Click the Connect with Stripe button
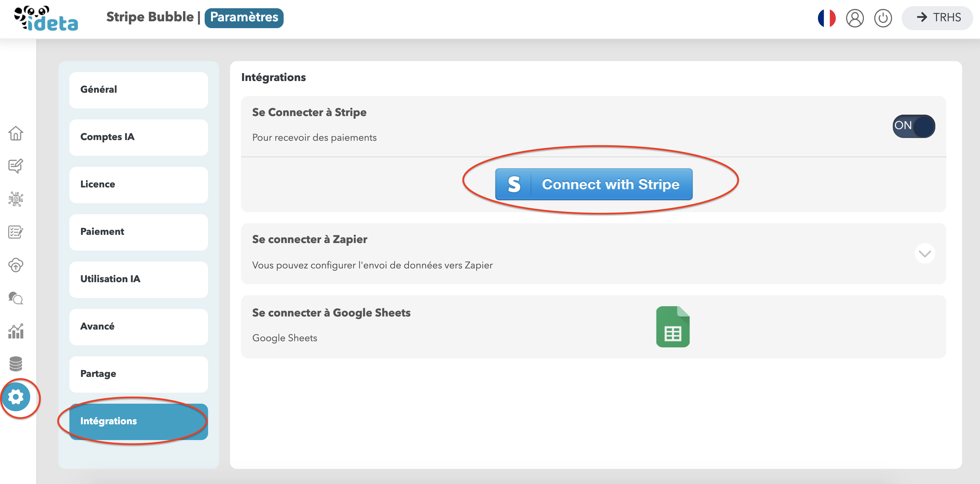This screenshot has height=484, width=980. coord(594,184)
